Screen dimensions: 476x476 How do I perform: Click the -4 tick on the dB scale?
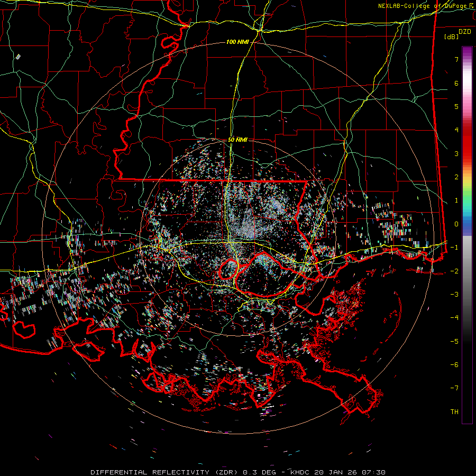coord(454,318)
